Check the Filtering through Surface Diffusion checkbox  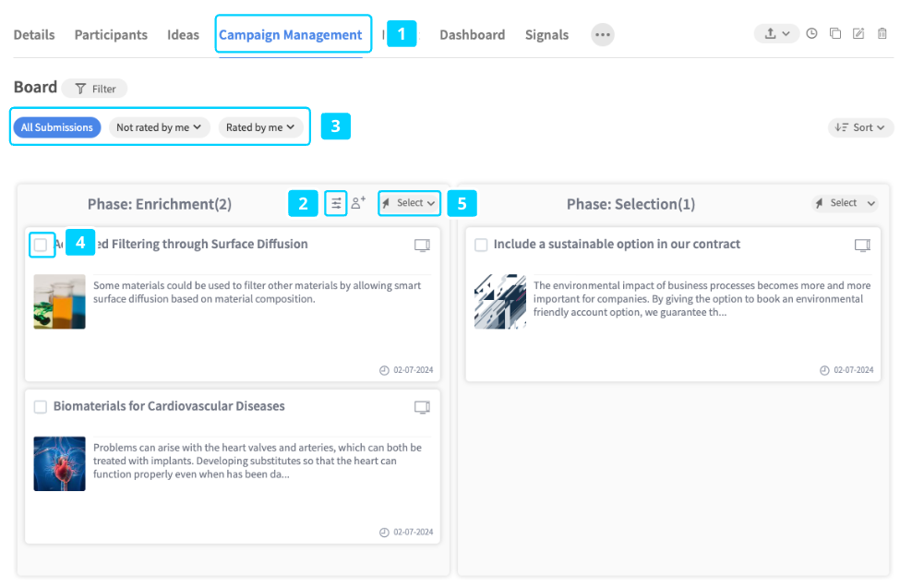tap(41, 246)
